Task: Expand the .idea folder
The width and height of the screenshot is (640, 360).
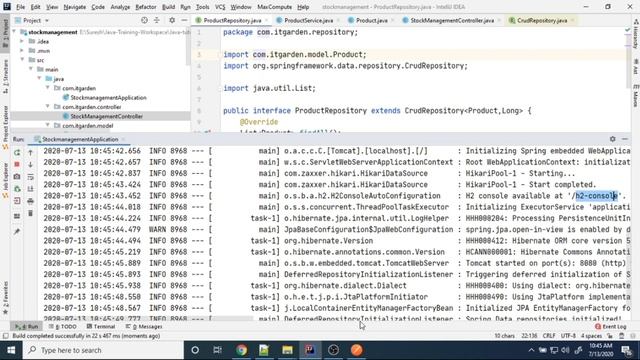Action: coord(22,41)
